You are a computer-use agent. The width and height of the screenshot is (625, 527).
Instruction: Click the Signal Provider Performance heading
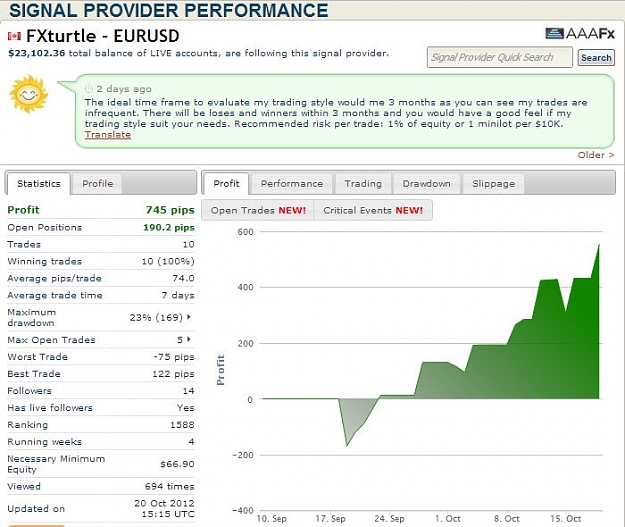pyautogui.click(x=169, y=10)
